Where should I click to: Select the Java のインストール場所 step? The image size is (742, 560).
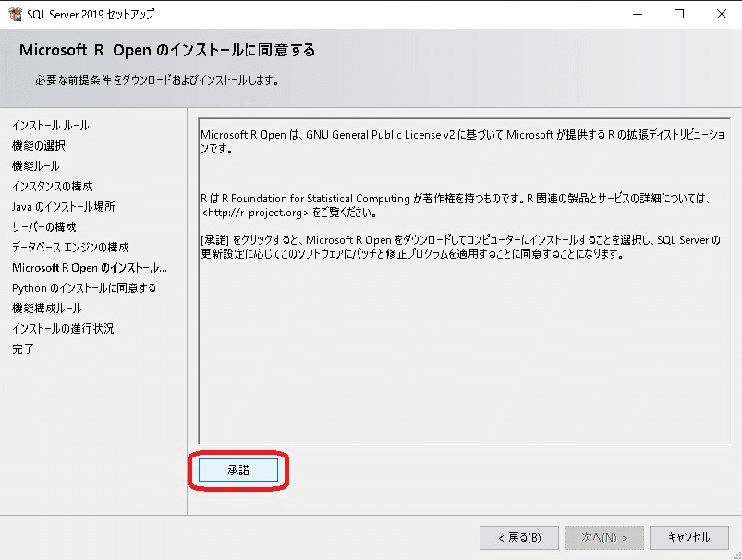[x=64, y=207]
